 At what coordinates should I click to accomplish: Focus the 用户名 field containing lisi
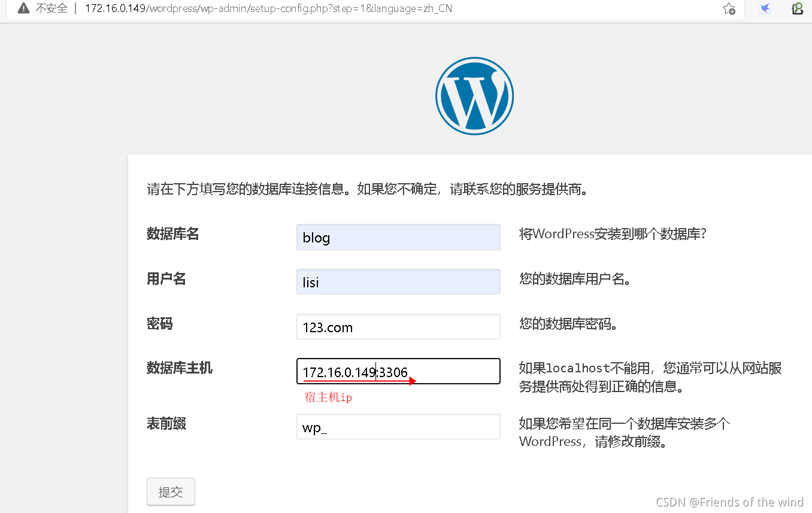398,281
